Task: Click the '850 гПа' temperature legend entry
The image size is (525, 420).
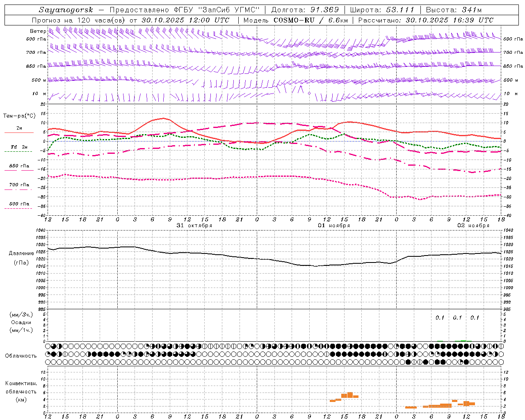Action: (x=19, y=166)
